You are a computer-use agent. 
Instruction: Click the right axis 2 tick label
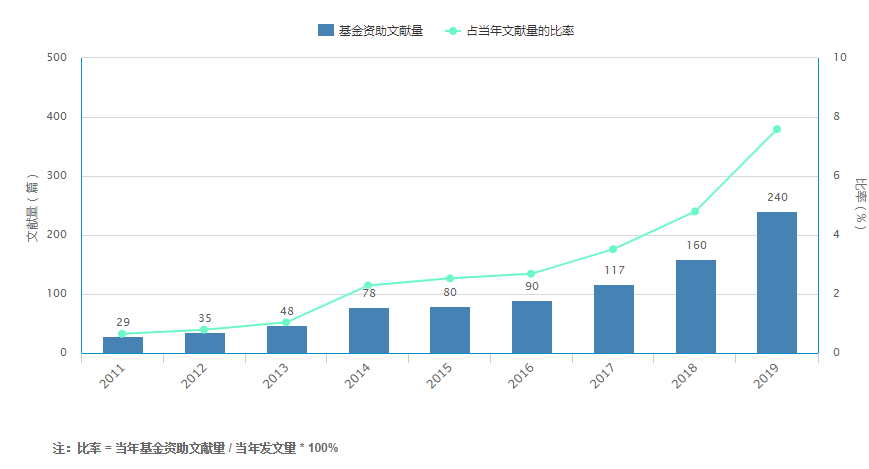(x=836, y=294)
